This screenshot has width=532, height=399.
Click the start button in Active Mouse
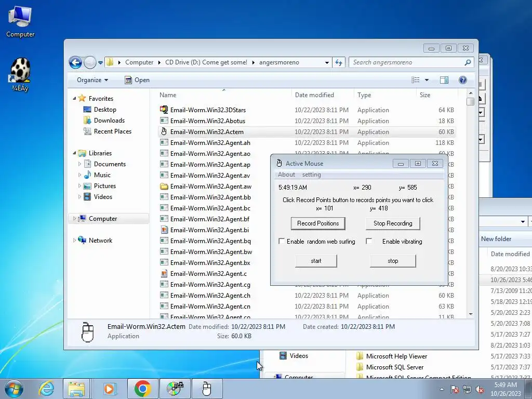pos(316,261)
